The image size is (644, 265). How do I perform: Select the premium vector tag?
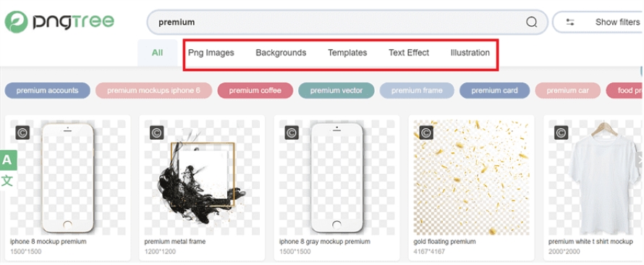[336, 91]
